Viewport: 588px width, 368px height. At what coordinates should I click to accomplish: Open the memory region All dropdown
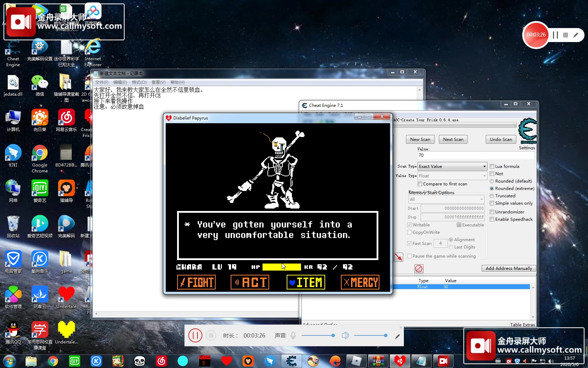[x=446, y=199]
